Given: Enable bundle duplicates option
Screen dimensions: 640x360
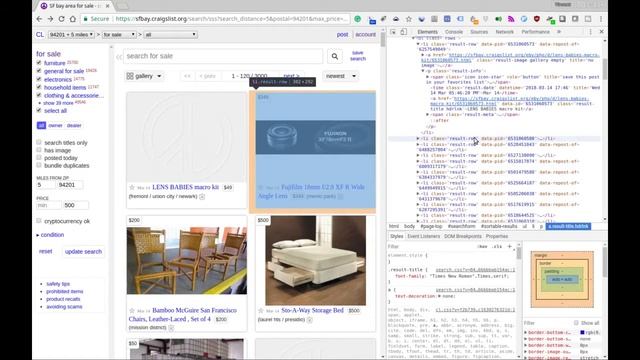Looking at the screenshot, I should click(x=39, y=165).
